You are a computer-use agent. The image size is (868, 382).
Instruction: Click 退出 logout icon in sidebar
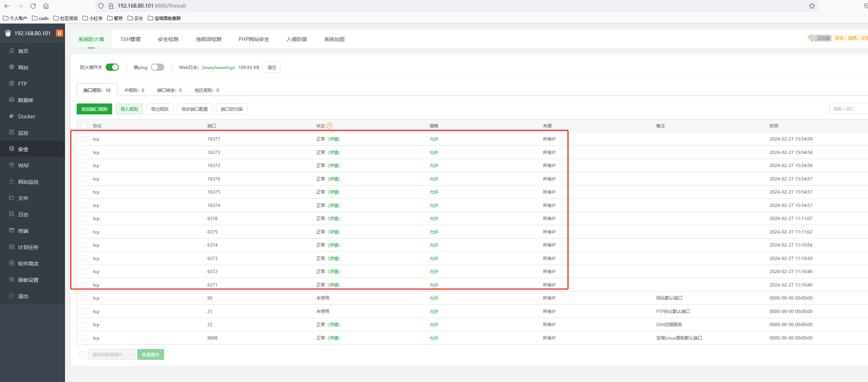tap(12, 296)
